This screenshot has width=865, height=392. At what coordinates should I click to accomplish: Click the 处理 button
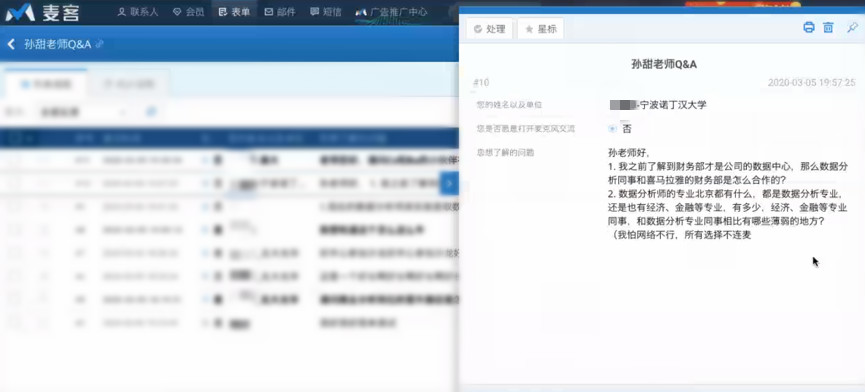point(490,29)
